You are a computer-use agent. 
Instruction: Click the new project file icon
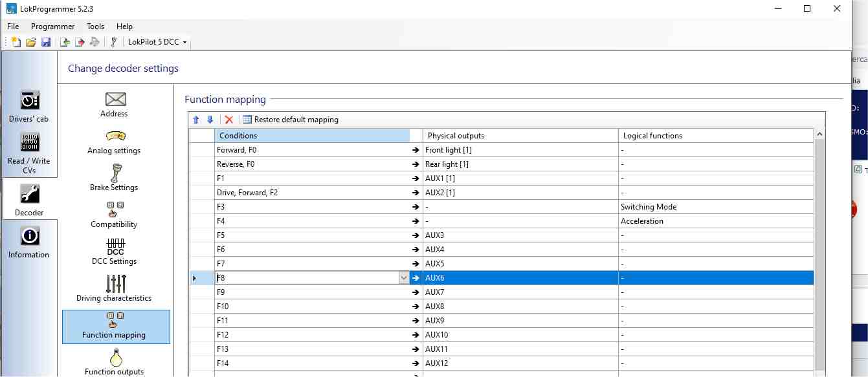[x=16, y=42]
